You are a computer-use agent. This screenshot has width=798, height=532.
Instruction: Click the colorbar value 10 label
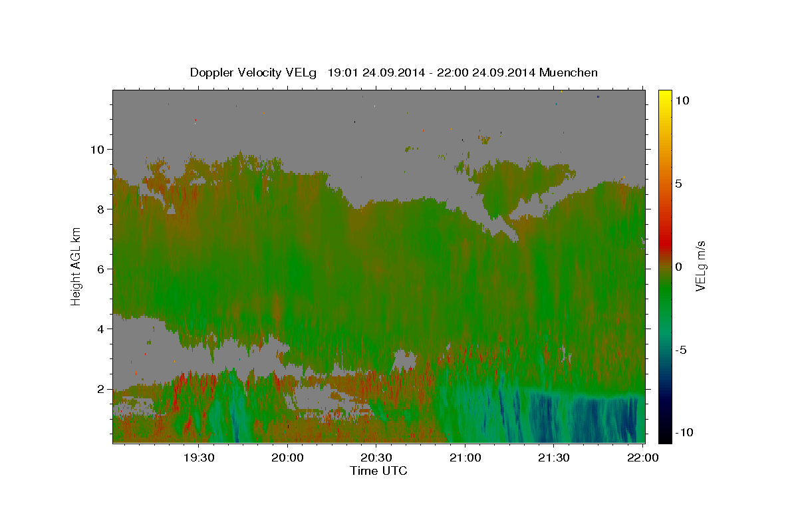tap(682, 100)
